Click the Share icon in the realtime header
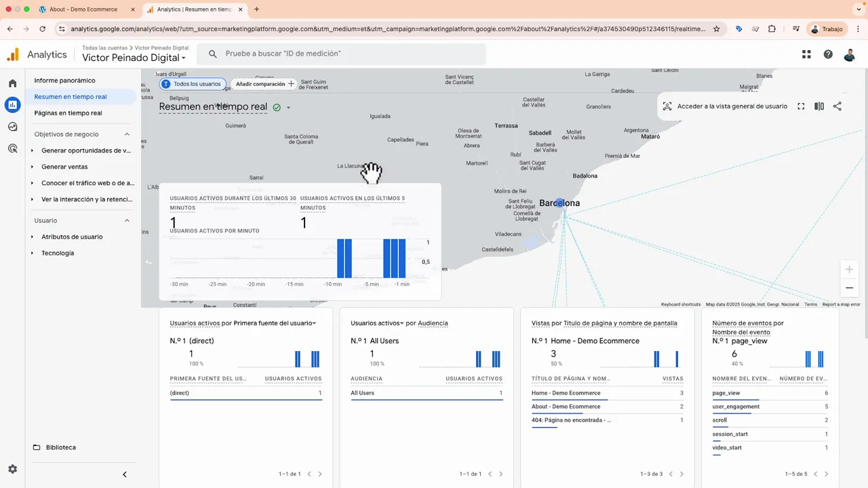 point(839,106)
